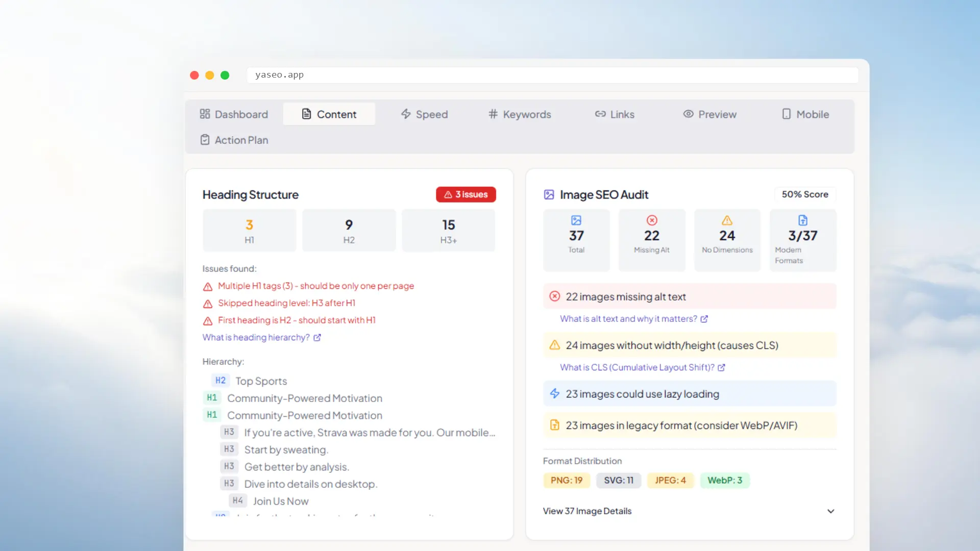Click the Total images picture icon
This screenshot has height=551, width=980.
(576, 220)
